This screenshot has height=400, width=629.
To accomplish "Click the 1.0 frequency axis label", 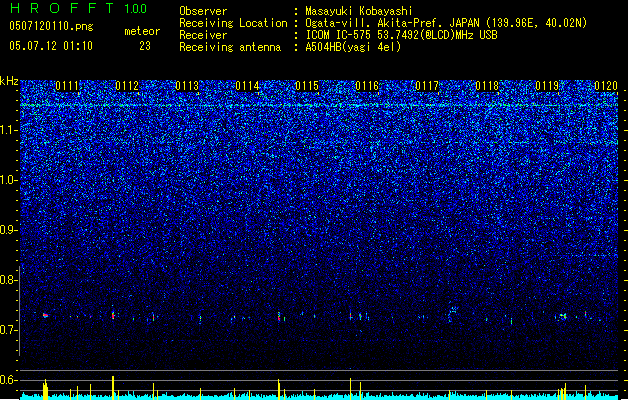I will [8, 180].
